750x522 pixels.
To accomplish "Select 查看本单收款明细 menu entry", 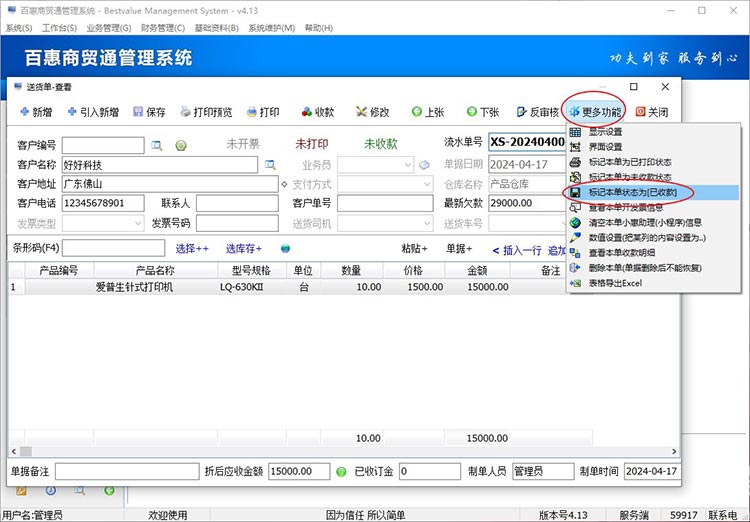I will 653,253.
